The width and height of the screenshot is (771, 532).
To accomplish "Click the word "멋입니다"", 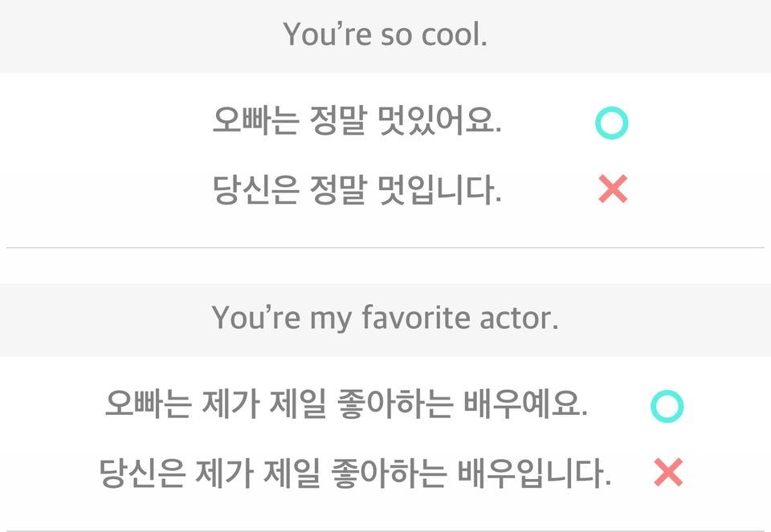I will [x=439, y=191].
